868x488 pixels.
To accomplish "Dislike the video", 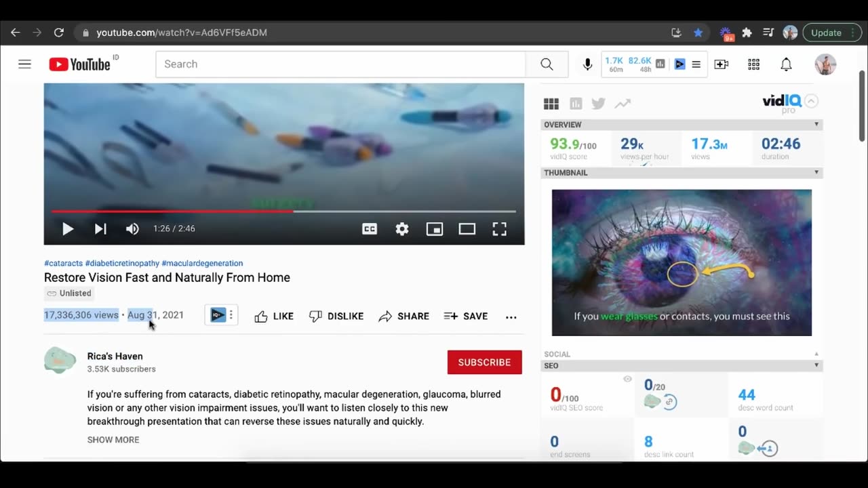I will [x=336, y=317].
